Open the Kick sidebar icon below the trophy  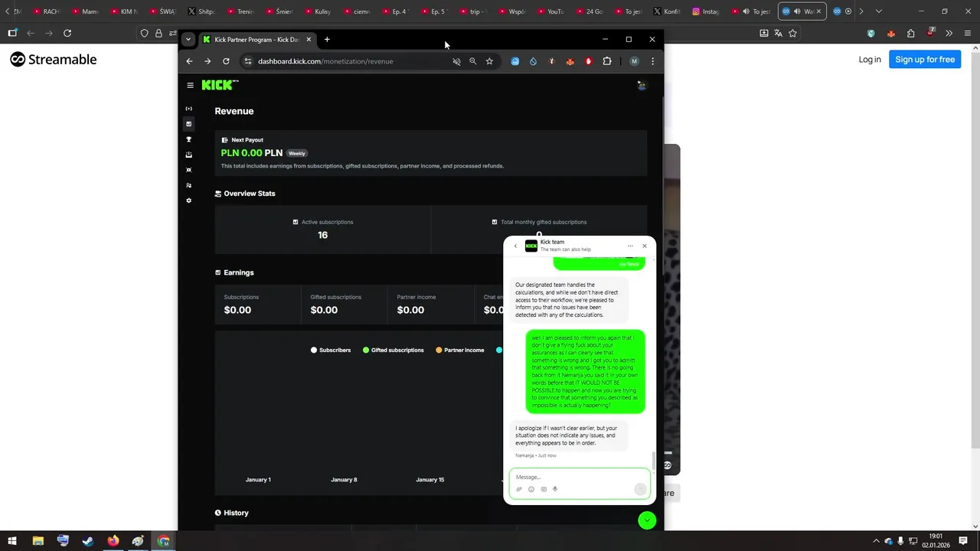pyautogui.click(x=188, y=155)
